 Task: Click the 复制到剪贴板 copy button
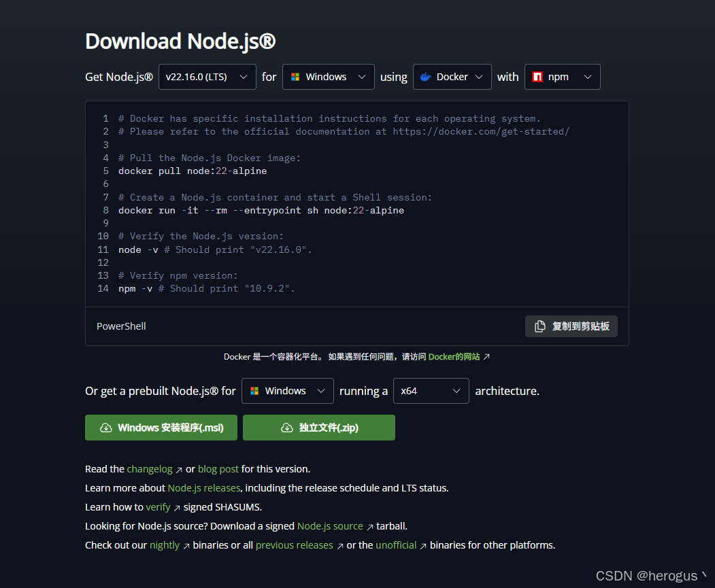[571, 326]
